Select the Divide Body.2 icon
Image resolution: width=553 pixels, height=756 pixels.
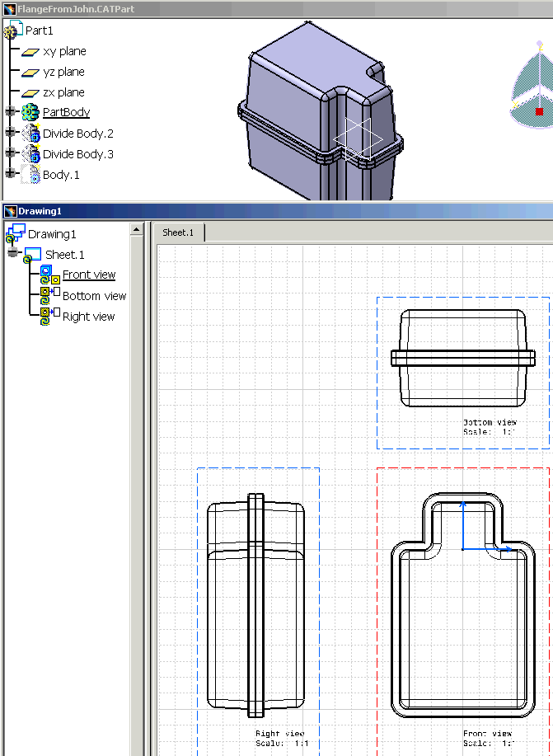click(x=30, y=133)
